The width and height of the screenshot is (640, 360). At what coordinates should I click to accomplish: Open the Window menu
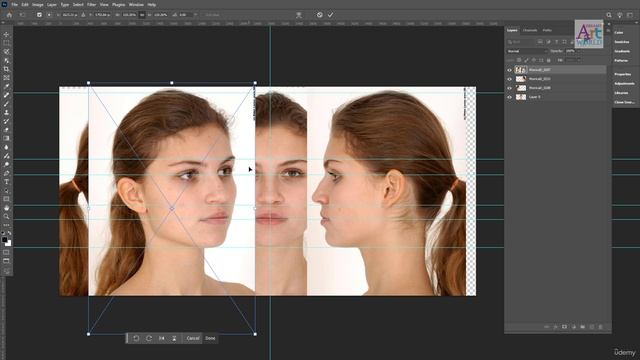point(136,4)
